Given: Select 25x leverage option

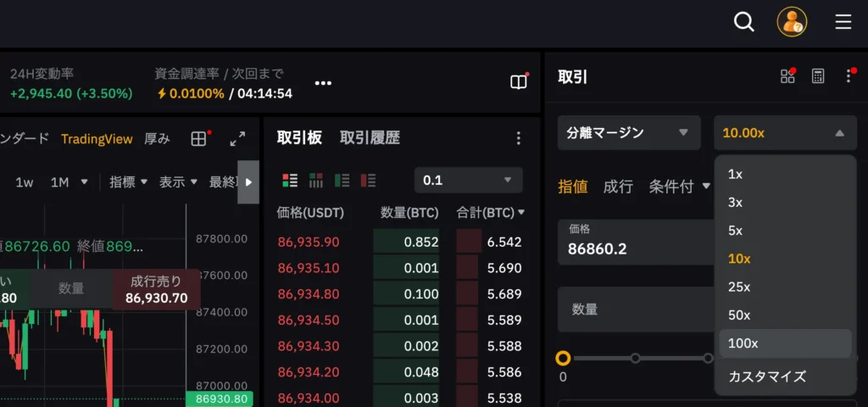Looking at the screenshot, I should [x=785, y=287].
